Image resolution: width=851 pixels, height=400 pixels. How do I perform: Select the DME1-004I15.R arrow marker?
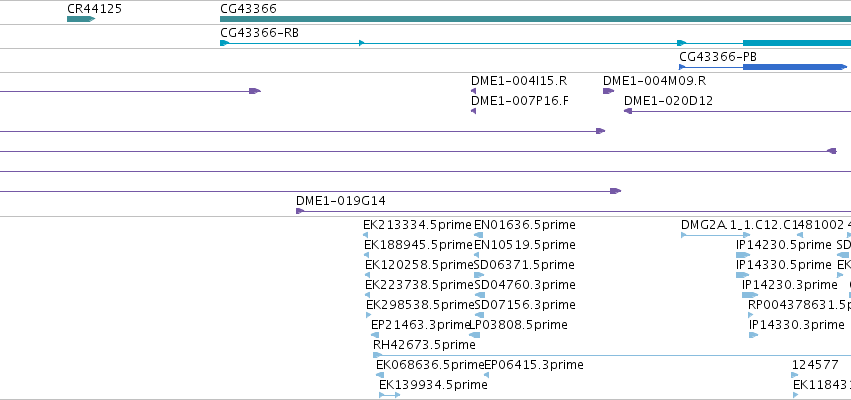click(474, 91)
